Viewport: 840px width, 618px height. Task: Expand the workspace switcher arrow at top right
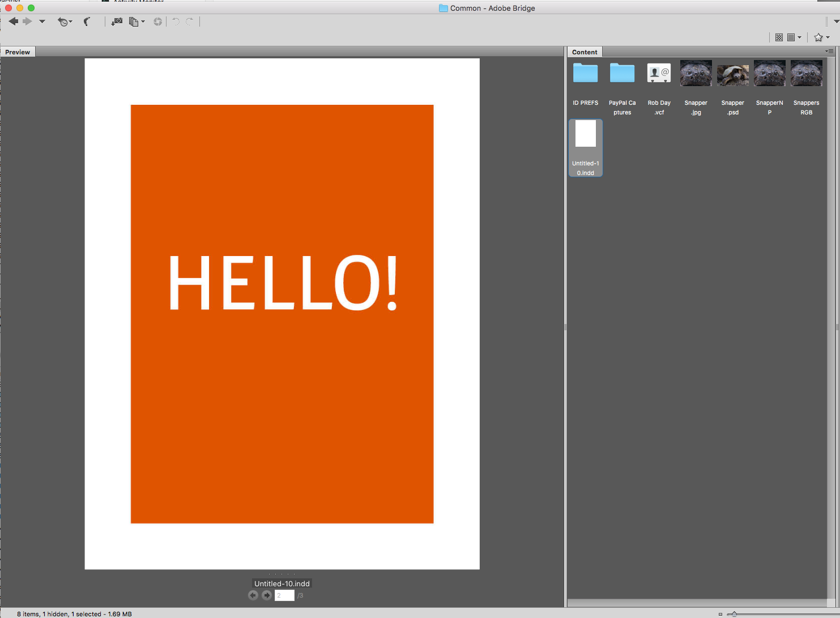(x=837, y=22)
